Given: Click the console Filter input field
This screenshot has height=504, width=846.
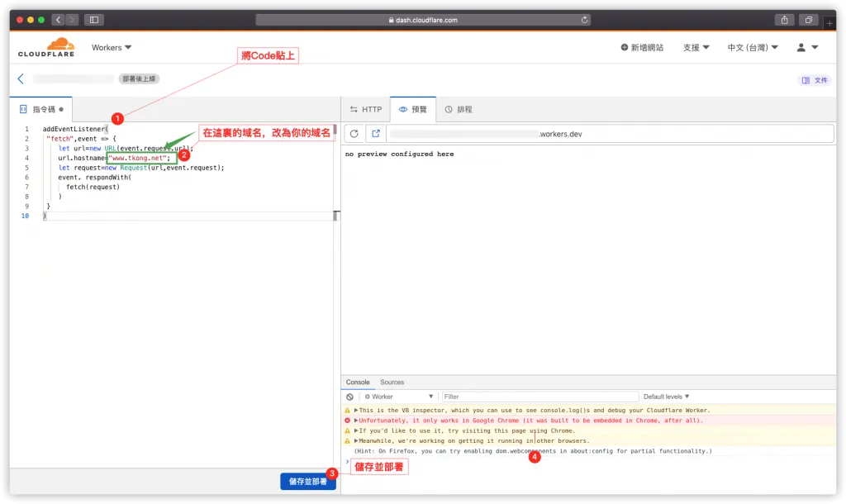Looking at the screenshot, I should pyautogui.click(x=540, y=397).
